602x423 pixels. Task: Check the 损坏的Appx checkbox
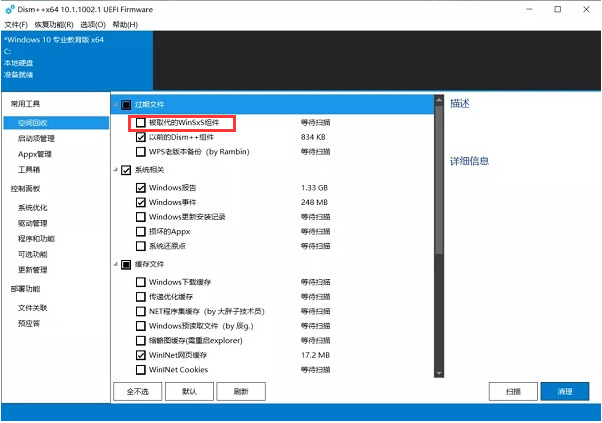(x=141, y=231)
